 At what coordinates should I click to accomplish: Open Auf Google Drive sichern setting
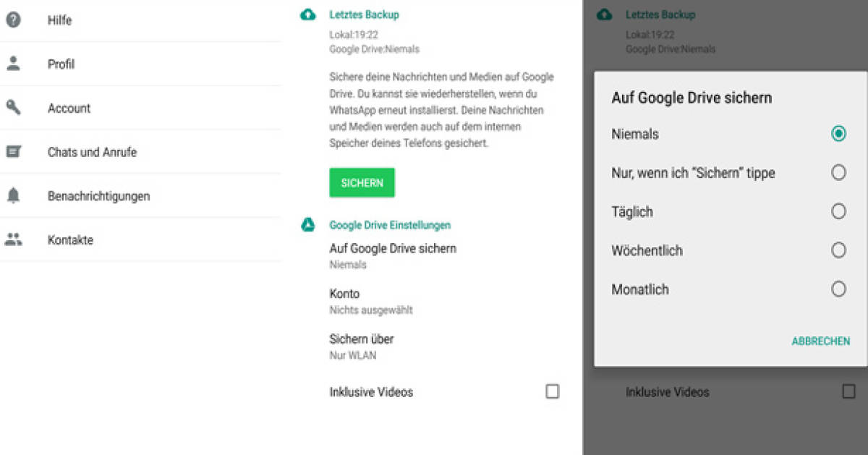pos(393,255)
